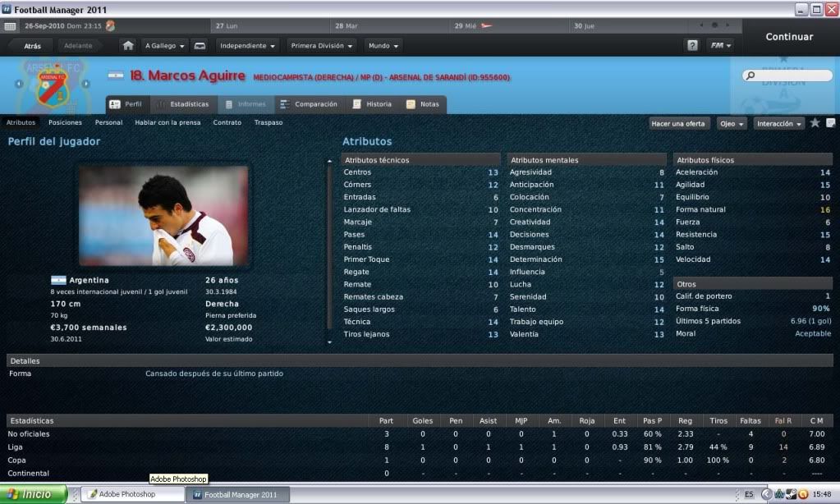Click the Football Manager 2011 taskbar button
The image size is (840, 504).
[x=238, y=494]
